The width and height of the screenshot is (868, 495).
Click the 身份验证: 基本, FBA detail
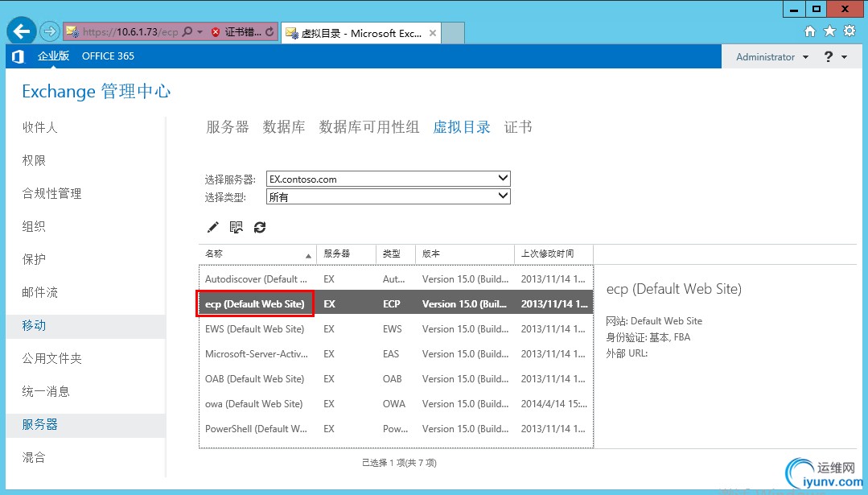(x=648, y=337)
